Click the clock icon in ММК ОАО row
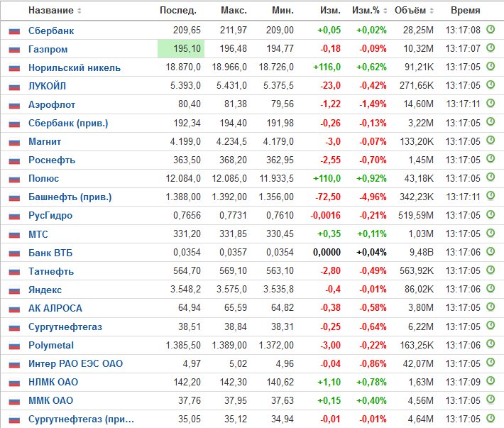This screenshot has width=504, height=428. click(491, 400)
